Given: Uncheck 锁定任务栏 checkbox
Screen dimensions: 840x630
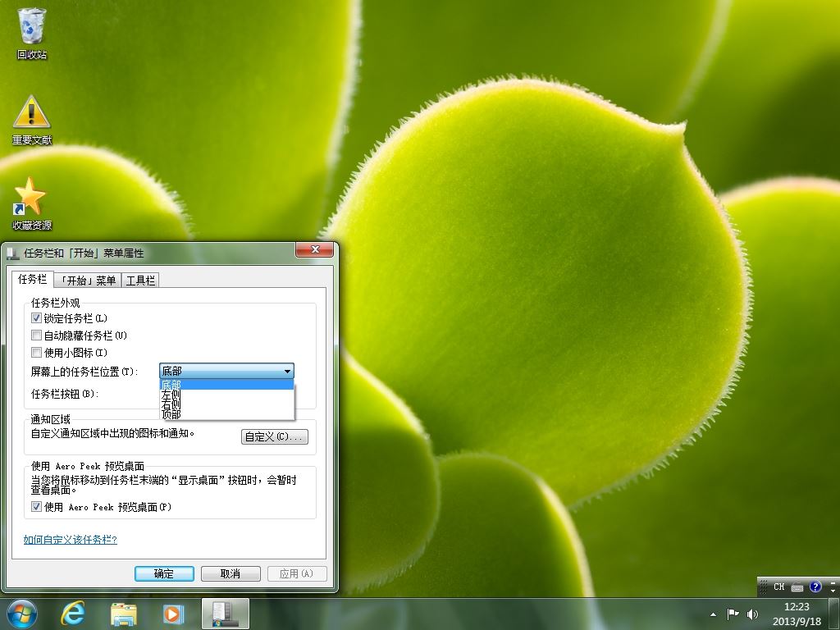Looking at the screenshot, I should (x=36, y=318).
